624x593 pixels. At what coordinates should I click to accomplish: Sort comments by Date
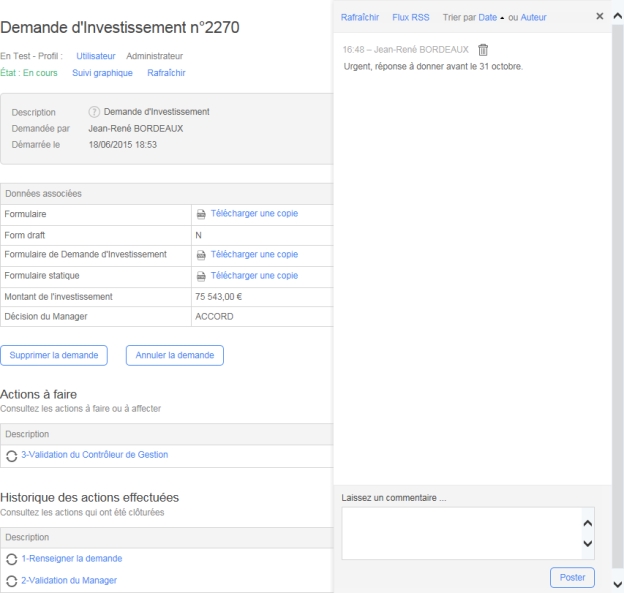(487, 17)
